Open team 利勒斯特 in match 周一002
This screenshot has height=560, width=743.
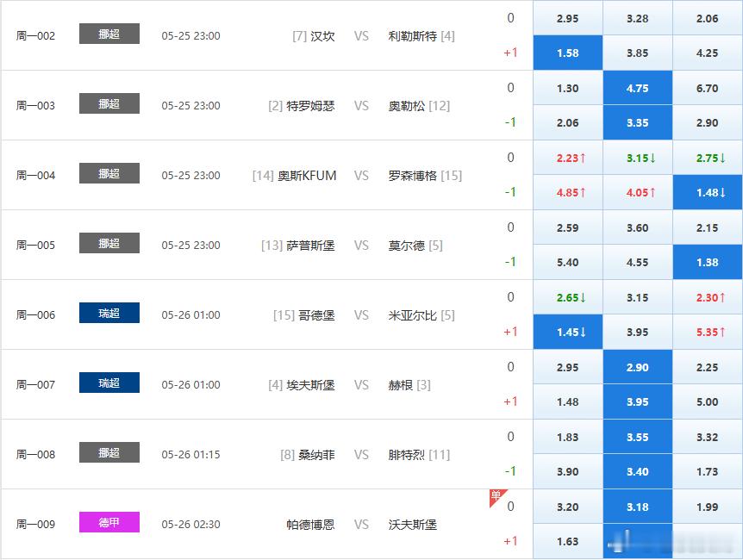(x=412, y=36)
